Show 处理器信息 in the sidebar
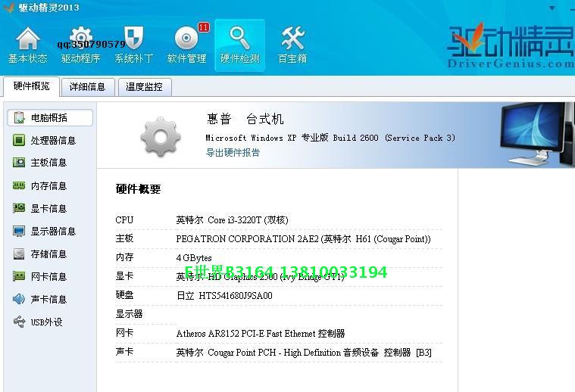575x392 pixels. click(x=53, y=141)
